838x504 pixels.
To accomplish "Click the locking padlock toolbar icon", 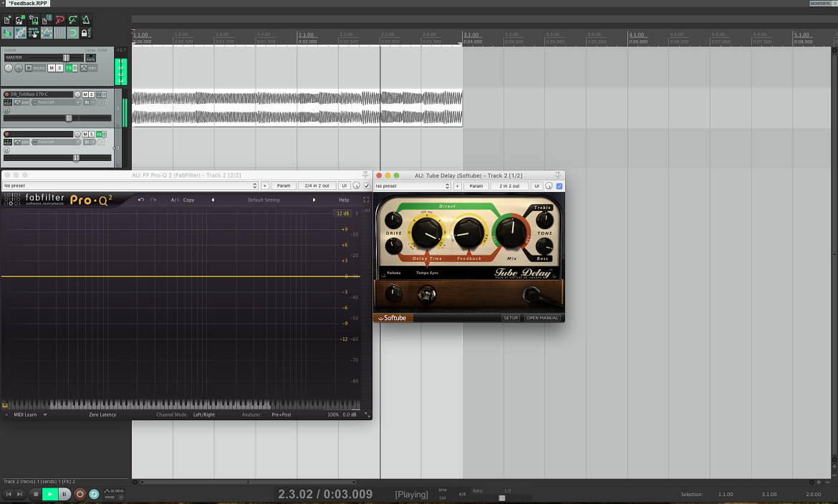I will pyautogui.click(x=86, y=33).
